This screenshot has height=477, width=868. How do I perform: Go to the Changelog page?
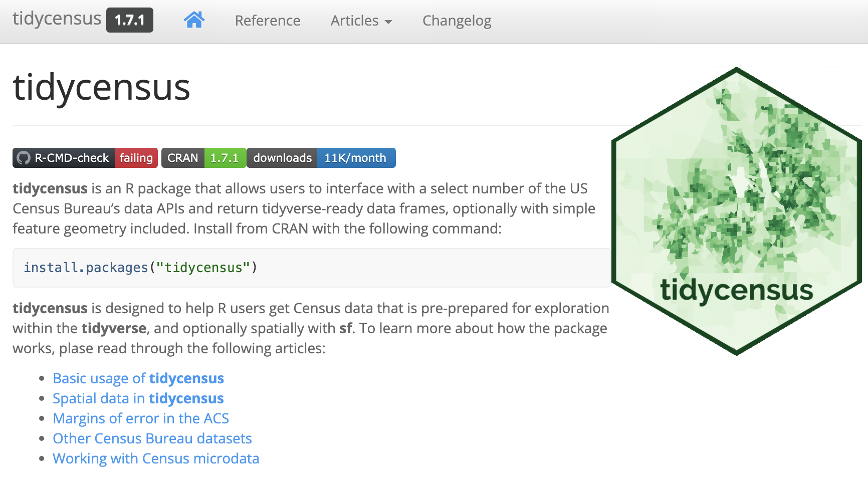(457, 21)
